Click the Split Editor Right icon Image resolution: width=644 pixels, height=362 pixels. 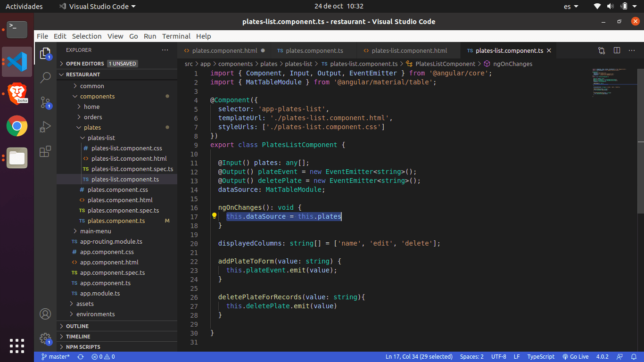(617, 50)
